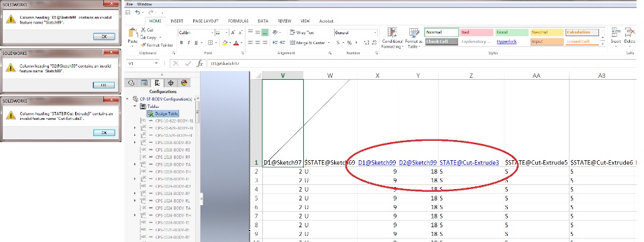Confirm the formula bar entry
The width and height of the screenshot is (644, 242).
(x=188, y=64)
